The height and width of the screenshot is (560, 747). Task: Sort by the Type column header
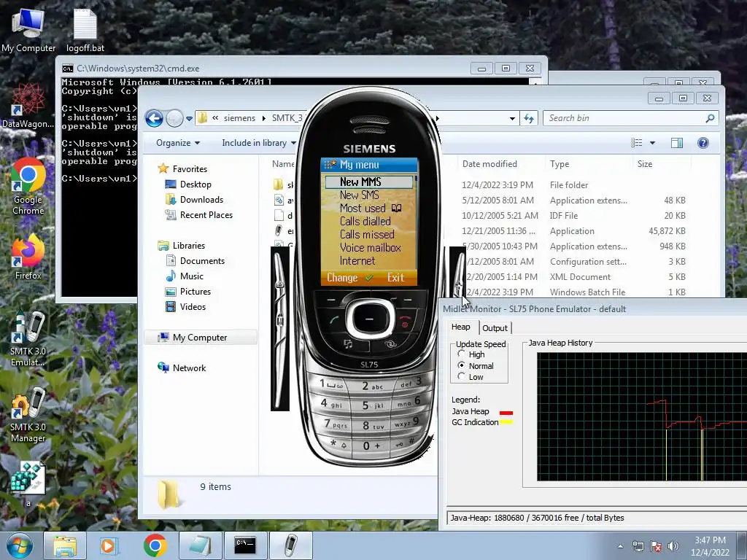pyautogui.click(x=560, y=164)
